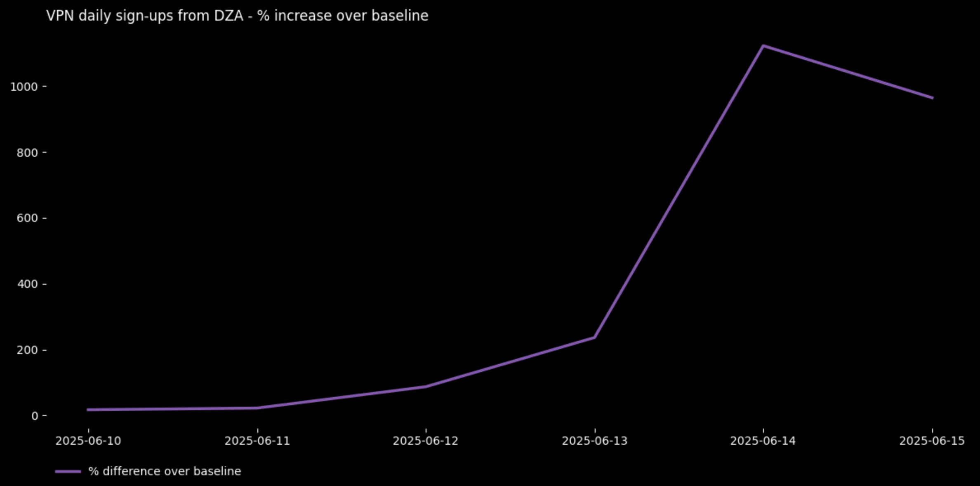Click the 200 y-axis tick label
This screenshot has height=486, width=980.
pyautogui.click(x=27, y=350)
